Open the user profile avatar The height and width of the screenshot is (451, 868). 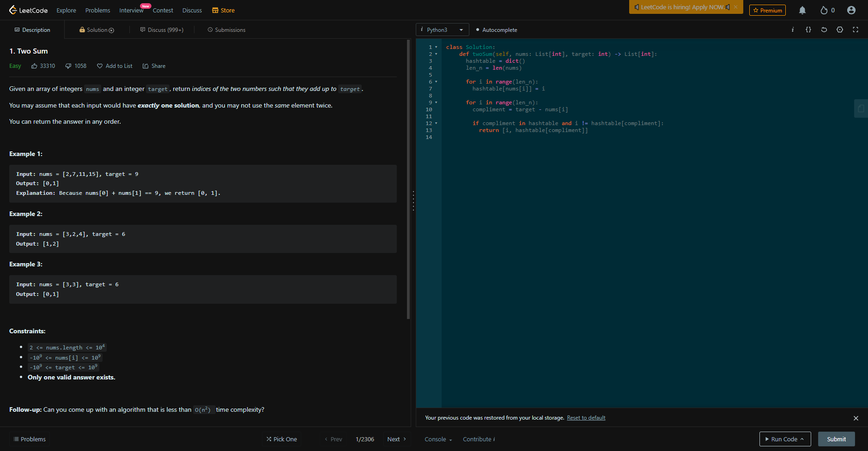pos(851,10)
